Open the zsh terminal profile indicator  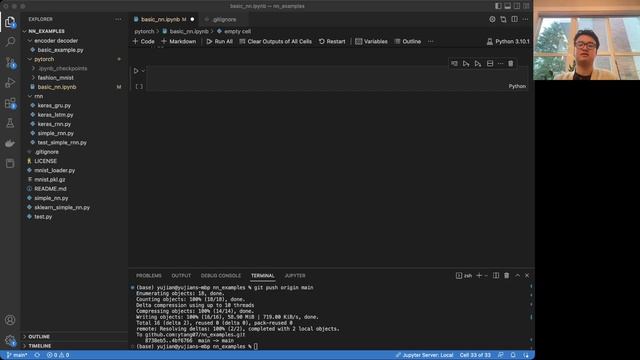(x=464, y=276)
